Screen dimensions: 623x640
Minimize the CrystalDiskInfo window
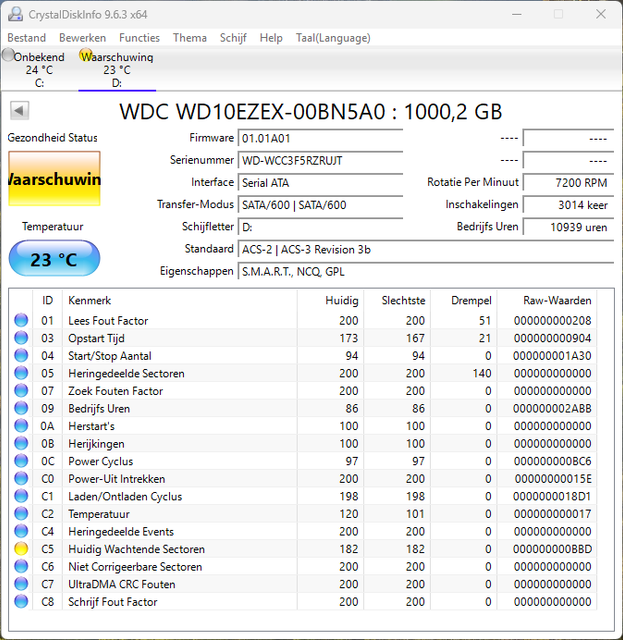coord(517,14)
